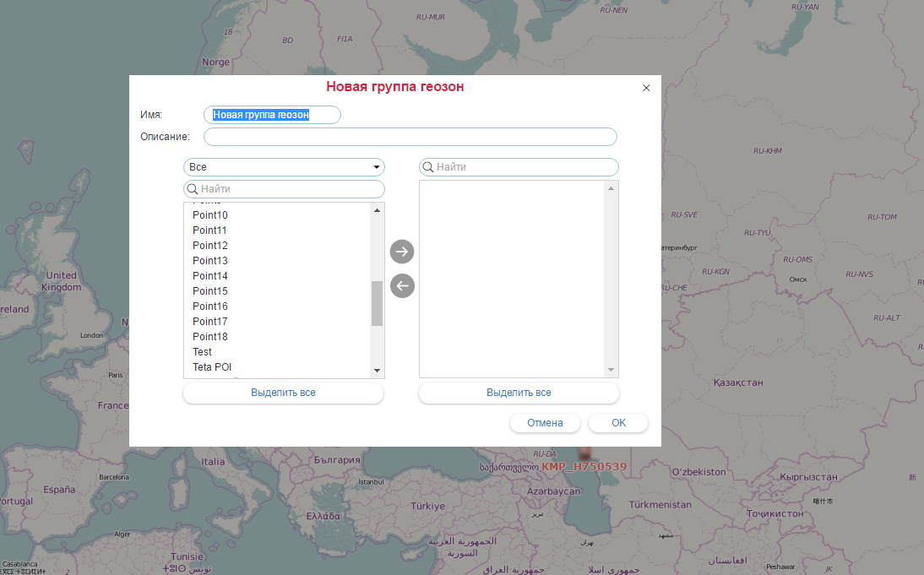Click left 'Выделить все' button
Viewport: 924px width, 575px height.
pos(283,393)
